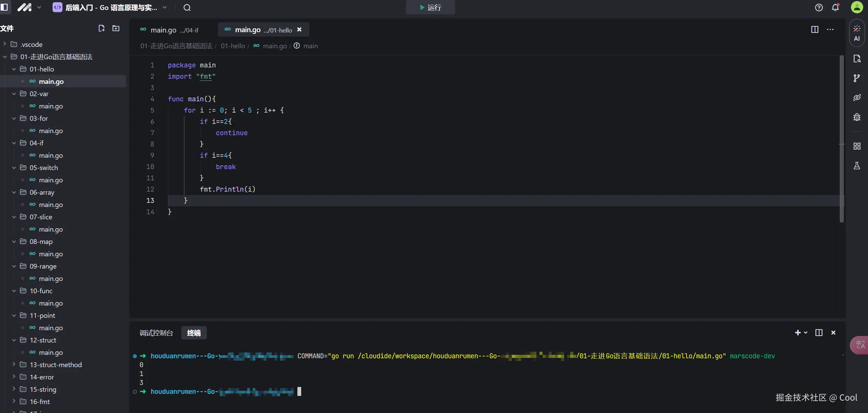Open the AI assistant panel
Screen dimensions: 868x413
pyautogui.click(x=856, y=33)
